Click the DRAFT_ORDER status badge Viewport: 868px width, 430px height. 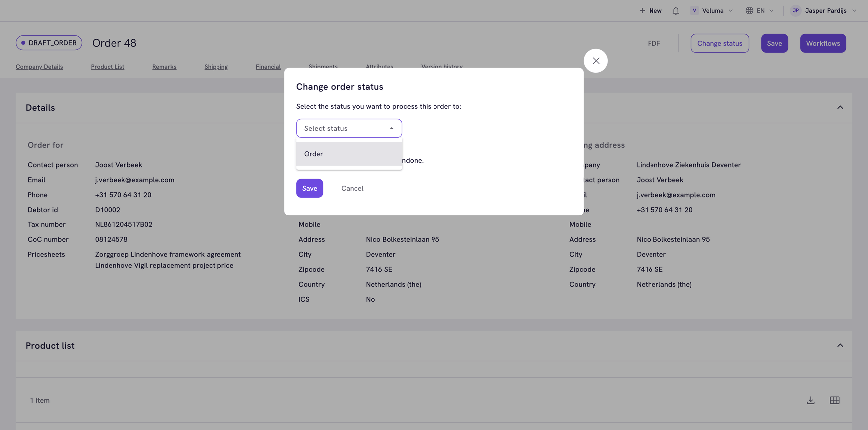[x=49, y=43]
